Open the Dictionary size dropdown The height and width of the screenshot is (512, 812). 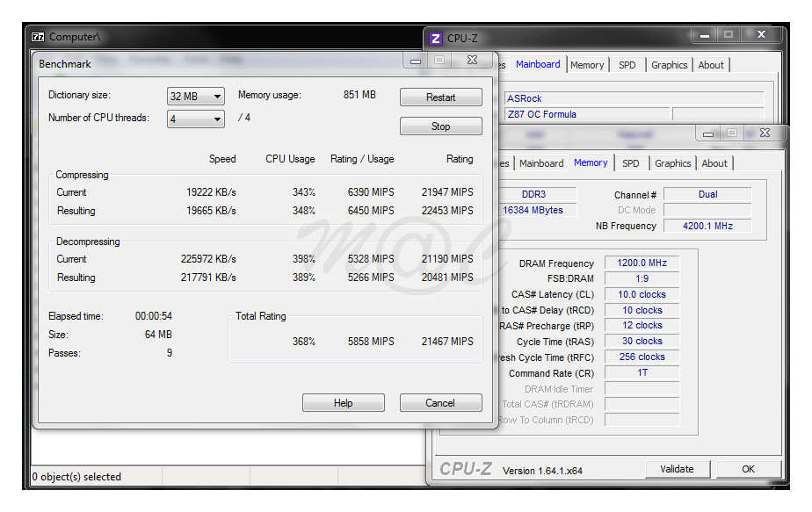point(196,96)
